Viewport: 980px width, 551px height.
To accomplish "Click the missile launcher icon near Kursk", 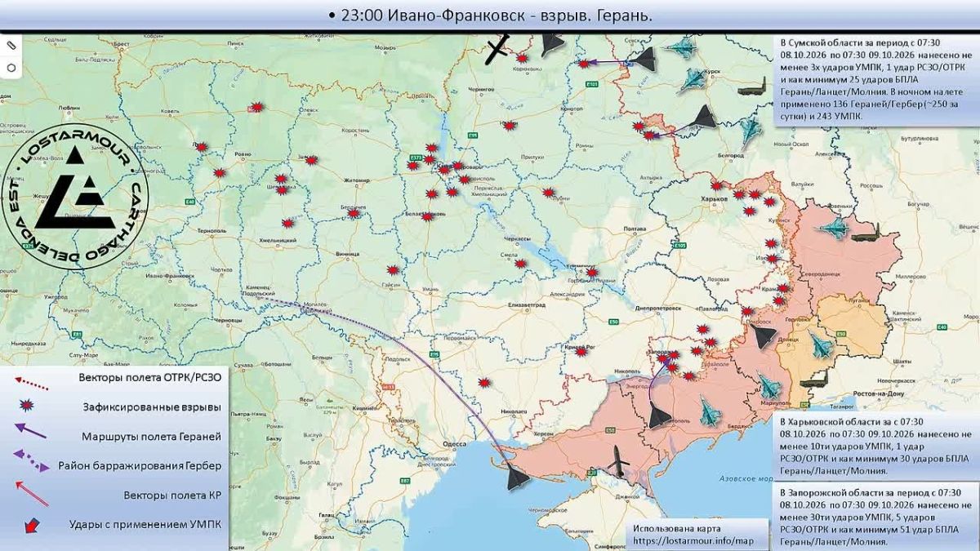I will [x=752, y=86].
